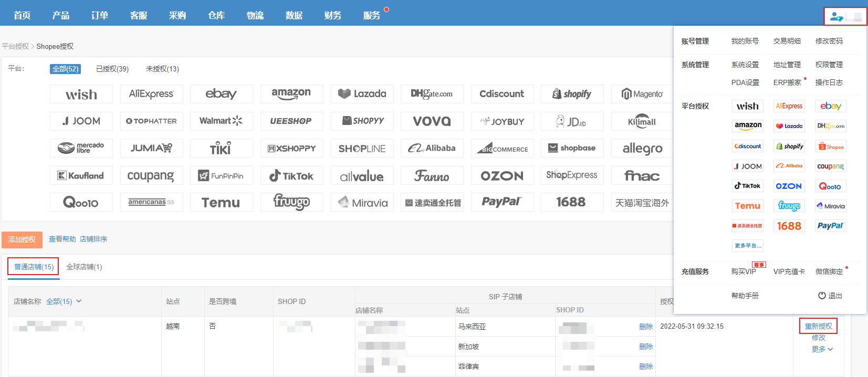
Task: Select the shopify platform tile in the grid
Action: coord(572,94)
